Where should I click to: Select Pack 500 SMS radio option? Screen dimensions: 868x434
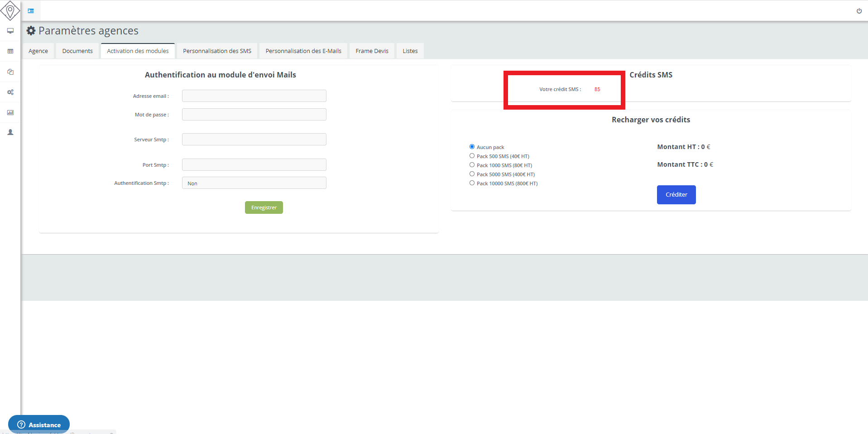coord(472,156)
